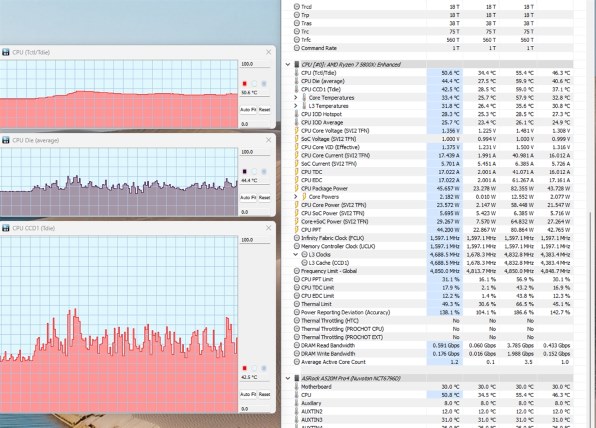Click the thermometer icon beside CPU (Tctl/Tdie) row

coord(297,73)
